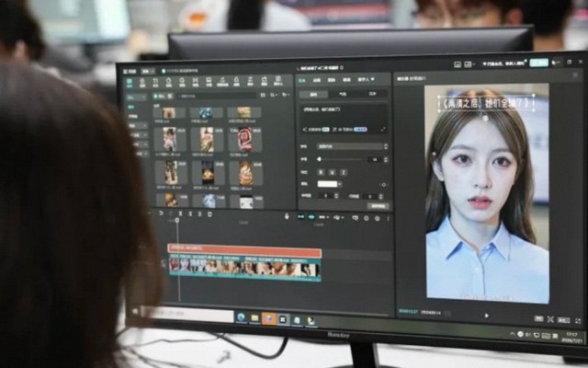
Task: Open the preview panel hamburger menu
Action: coord(575,75)
